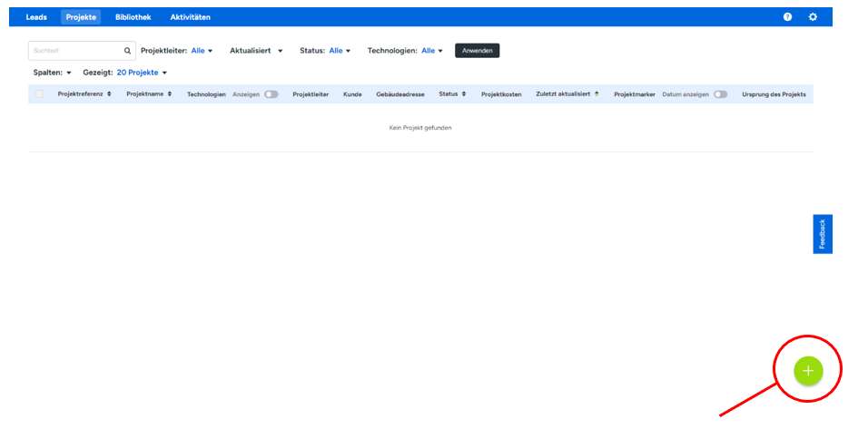
Task: Sort by Projektname column arrows
Action: (x=170, y=93)
